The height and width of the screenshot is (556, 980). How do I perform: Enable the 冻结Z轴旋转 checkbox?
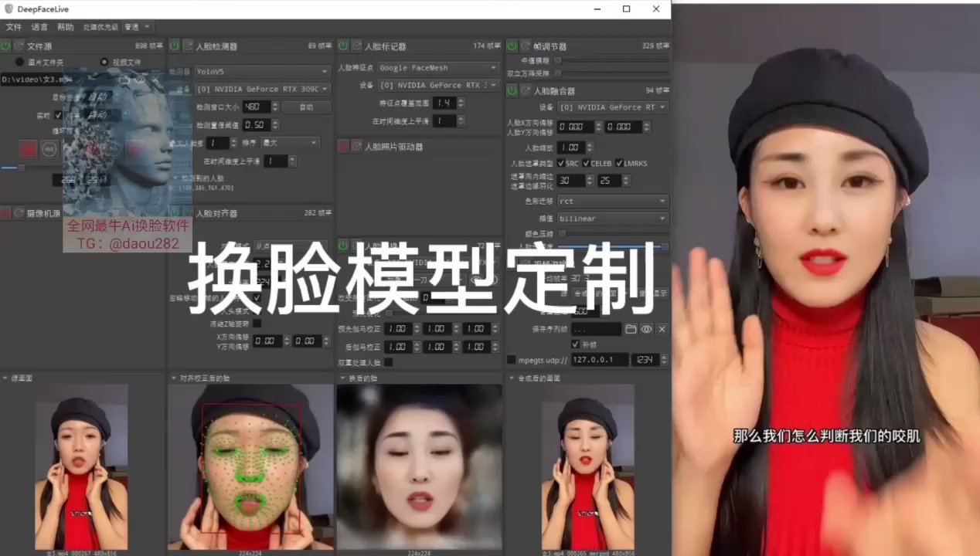click(257, 324)
